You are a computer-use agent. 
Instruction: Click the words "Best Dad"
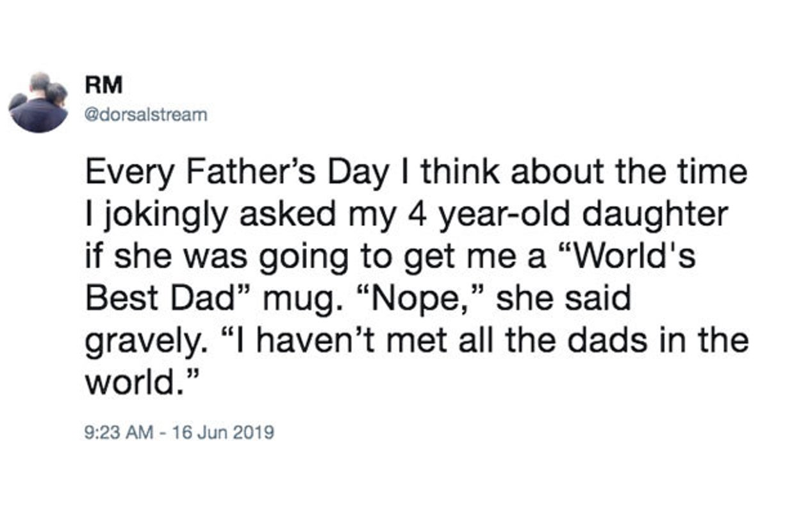[165, 298]
